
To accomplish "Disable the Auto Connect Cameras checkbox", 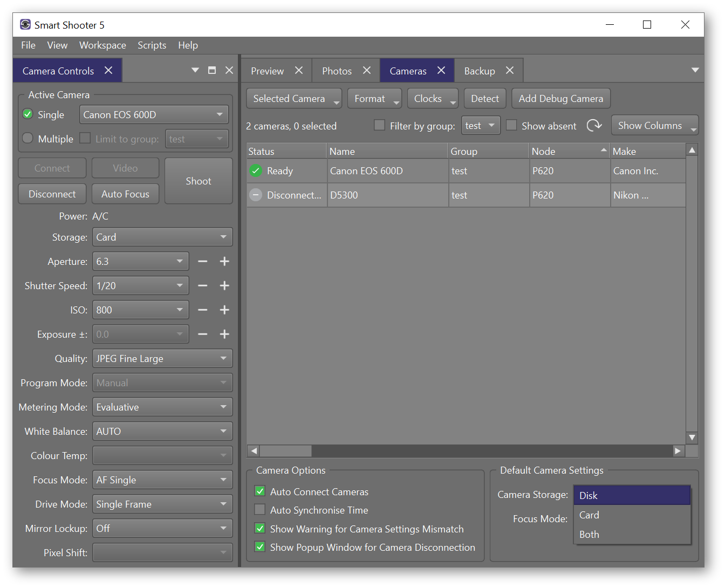I will [x=259, y=491].
